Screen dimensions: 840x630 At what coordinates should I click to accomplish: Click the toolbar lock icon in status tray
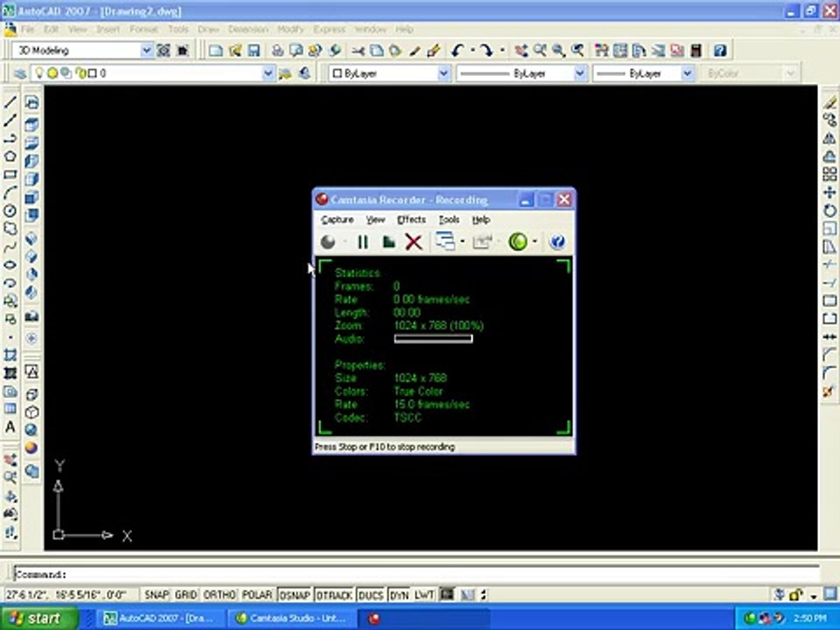796,595
